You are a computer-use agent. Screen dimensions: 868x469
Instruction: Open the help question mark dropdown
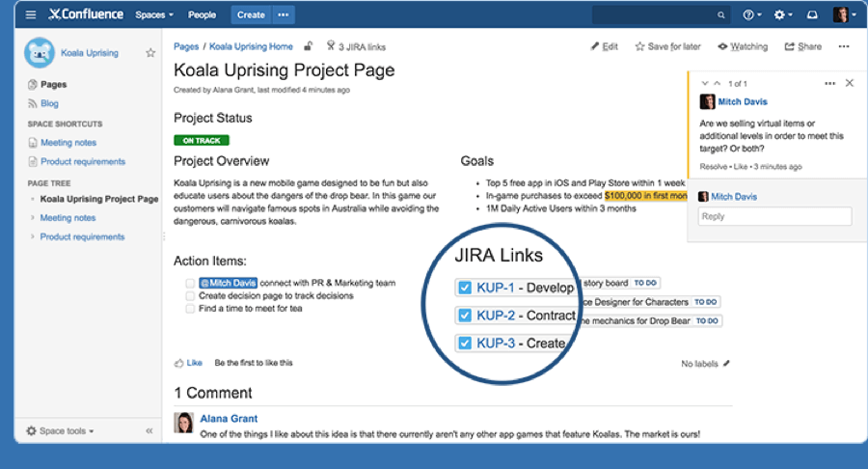752,14
